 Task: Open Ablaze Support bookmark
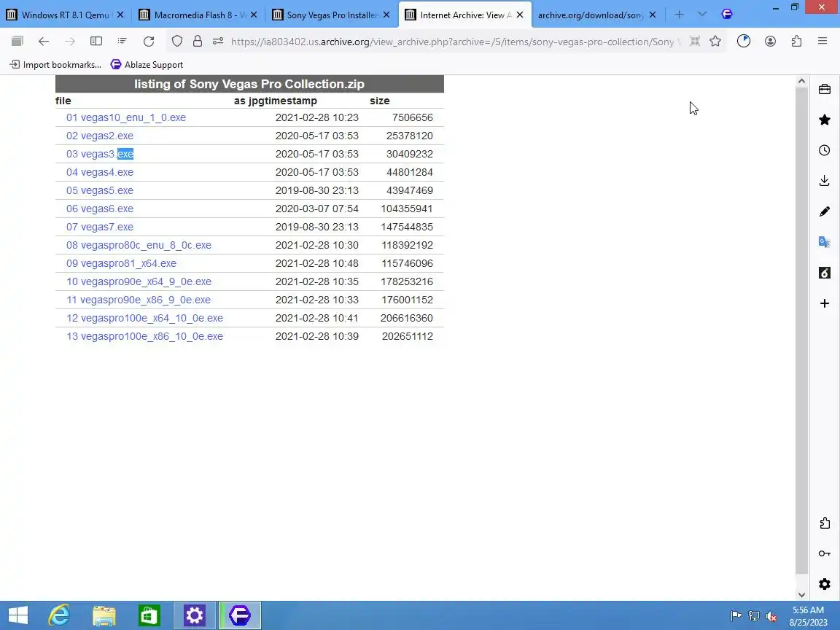pos(147,65)
